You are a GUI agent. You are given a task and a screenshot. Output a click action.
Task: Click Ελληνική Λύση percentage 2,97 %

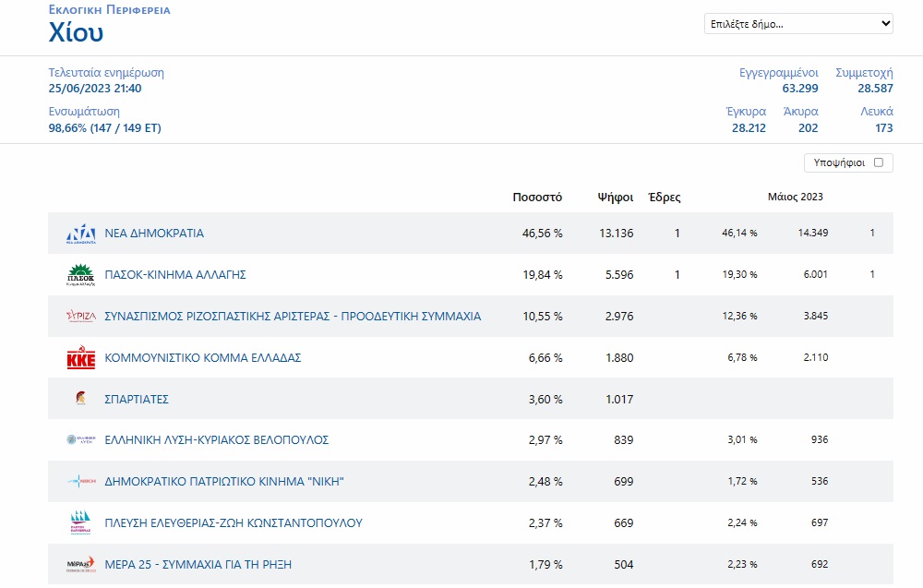[x=545, y=440]
